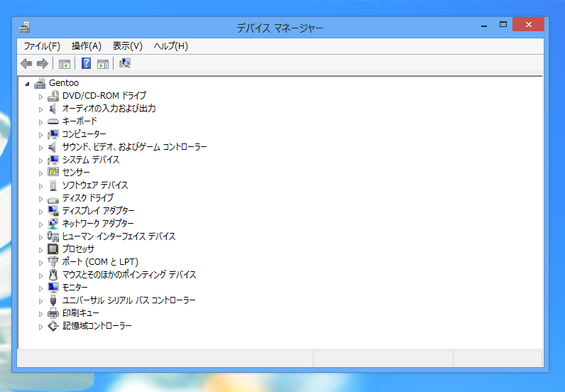Image resolution: width=565 pixels, height=392 pixels.
Task: Click the scan for hardware changes icon
Action: coord(125,63)
